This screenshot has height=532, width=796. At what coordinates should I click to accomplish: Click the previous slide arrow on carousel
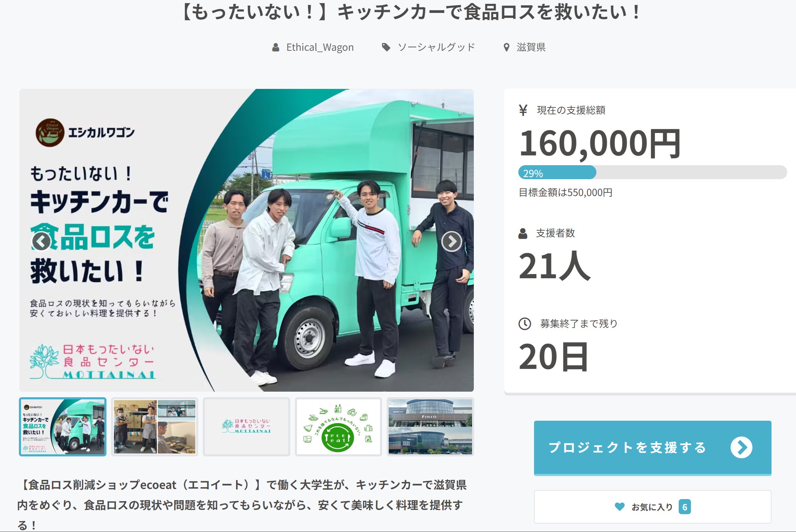(41, 241)
